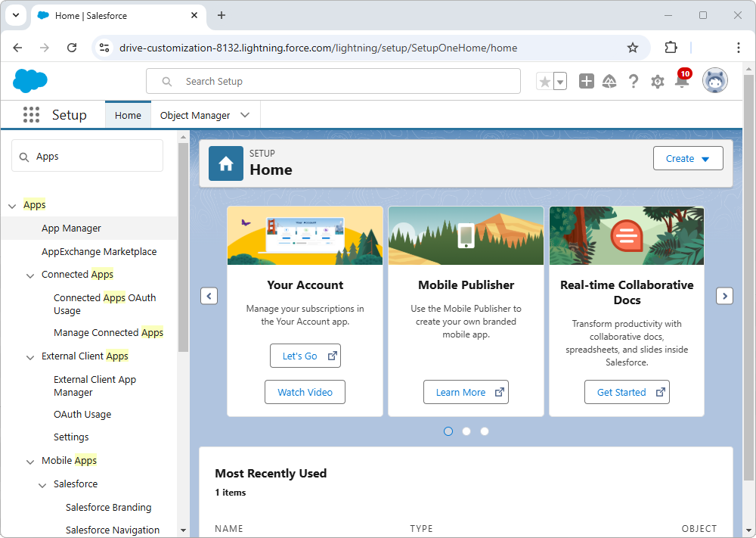
Task: Click the user avatar profile icon
Action: 714,81
